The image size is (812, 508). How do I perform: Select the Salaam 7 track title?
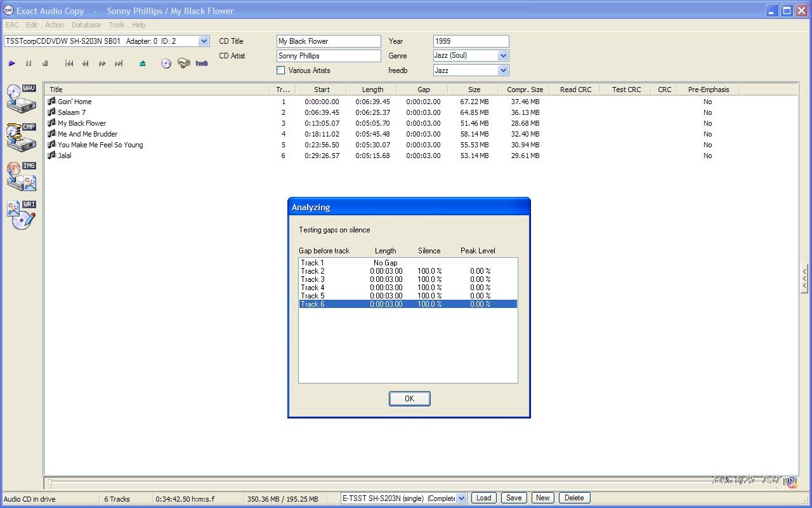[x=72, y=112]
